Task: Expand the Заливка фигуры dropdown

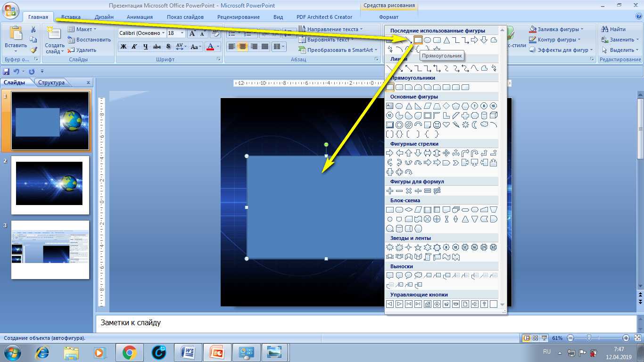Action: point(582,29)
